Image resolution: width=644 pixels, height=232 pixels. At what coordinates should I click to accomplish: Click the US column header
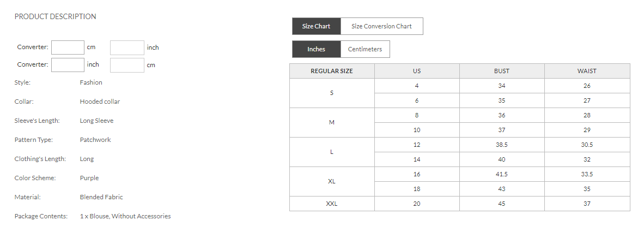coord(417,71)
